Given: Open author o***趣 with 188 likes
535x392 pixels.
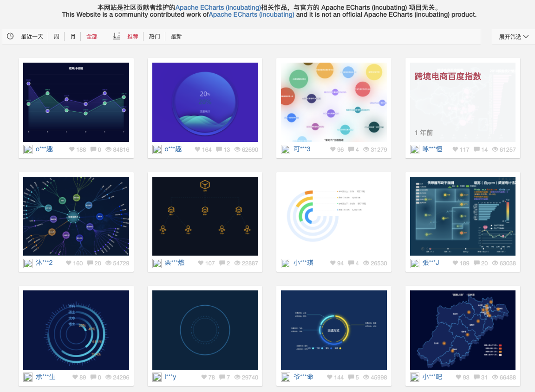Looking at the screenshot, I should tap(45, 149).
